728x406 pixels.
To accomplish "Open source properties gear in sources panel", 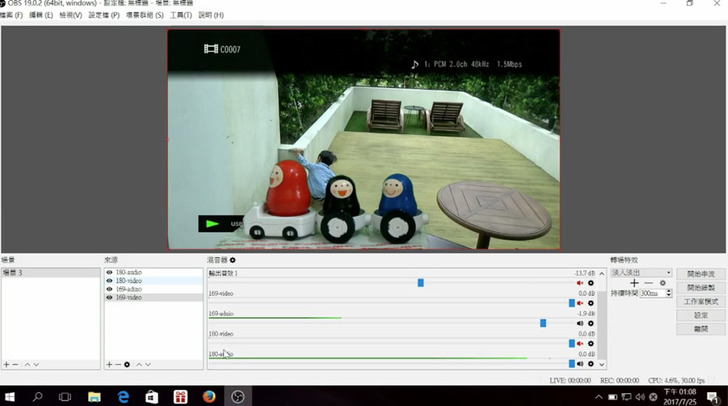I will [127, 365].
